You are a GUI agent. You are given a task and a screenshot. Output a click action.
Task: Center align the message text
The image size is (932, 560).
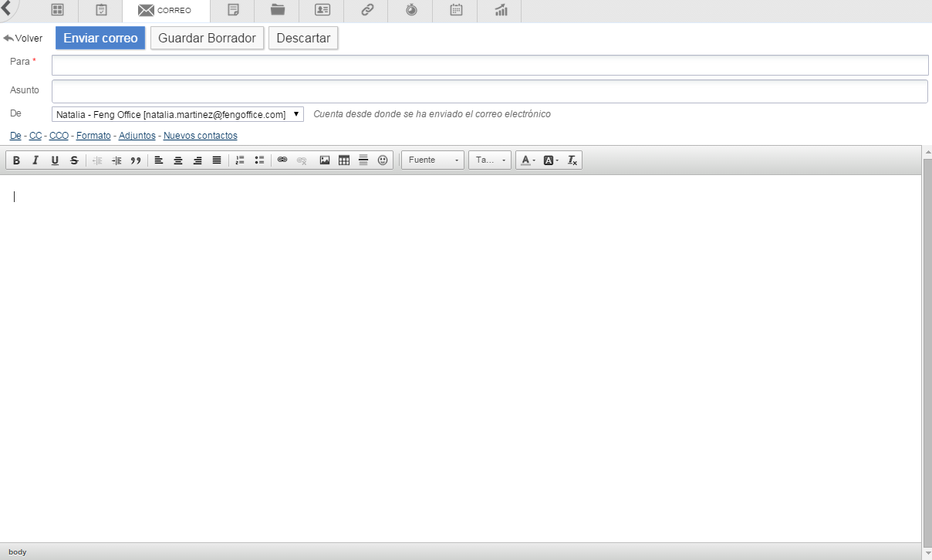coord(178,160)
